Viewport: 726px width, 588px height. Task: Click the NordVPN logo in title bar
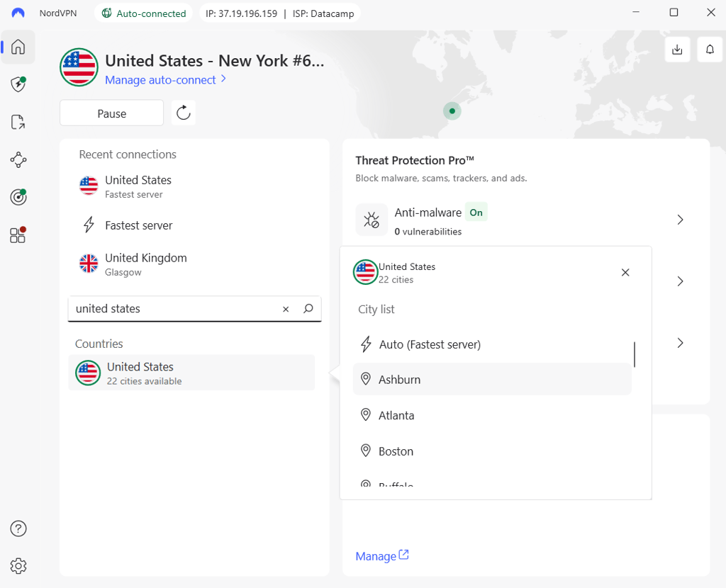pyautogui.click(x=18, y=13)
